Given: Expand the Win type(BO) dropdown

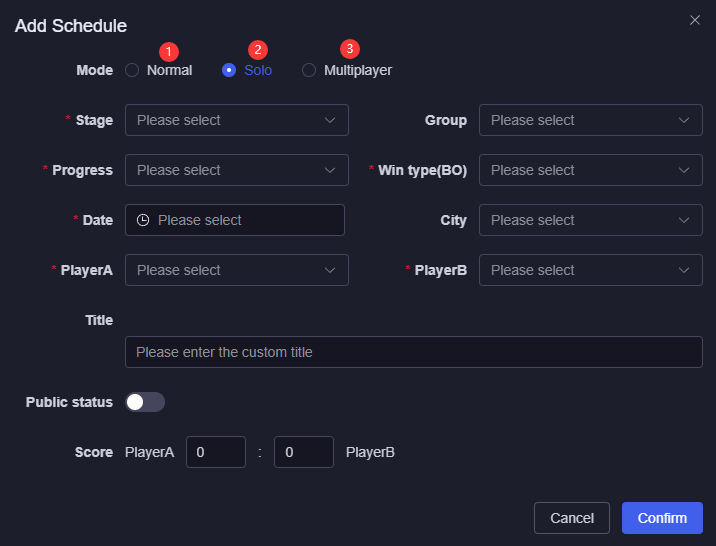Looking at the screenshot, I should tap(590, 170).
